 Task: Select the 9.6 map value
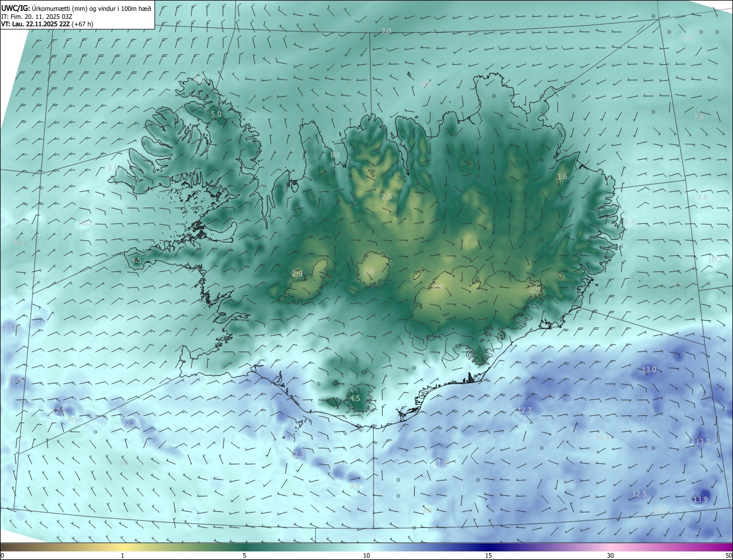pyautogui.click(x=354, y=486)
